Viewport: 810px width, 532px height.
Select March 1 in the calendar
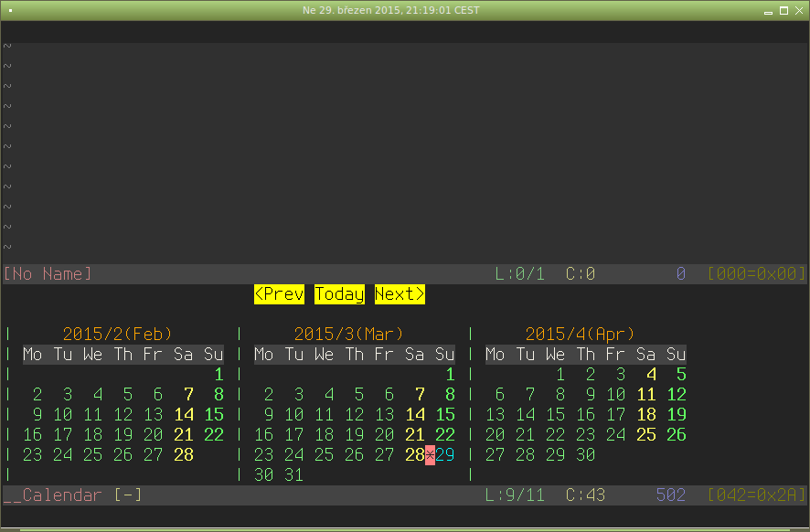[450, 375]
